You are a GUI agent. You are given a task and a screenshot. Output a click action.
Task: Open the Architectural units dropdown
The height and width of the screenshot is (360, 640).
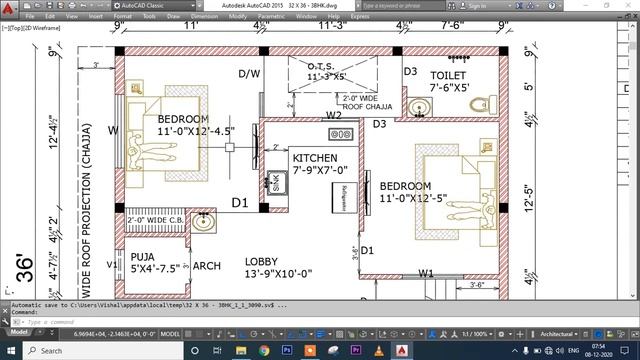559,334
